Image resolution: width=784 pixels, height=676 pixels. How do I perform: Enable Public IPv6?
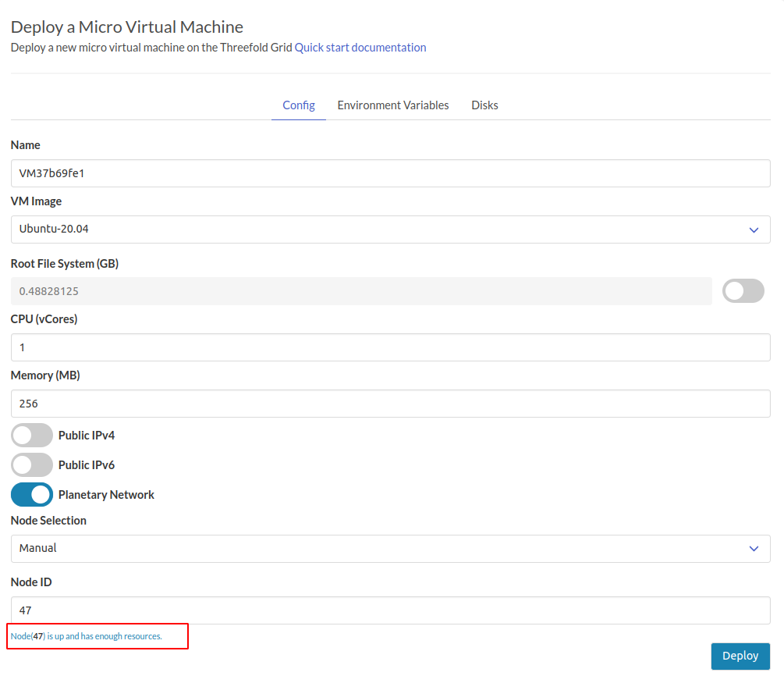[31, 464]
